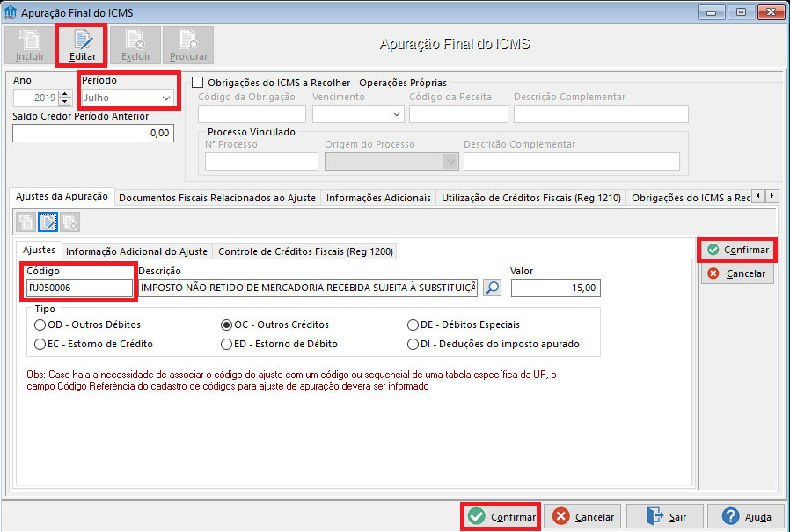Select ED - Estorno de Débito radio
The height and width of the screenshot is (532, 790).
pos(226,344)
